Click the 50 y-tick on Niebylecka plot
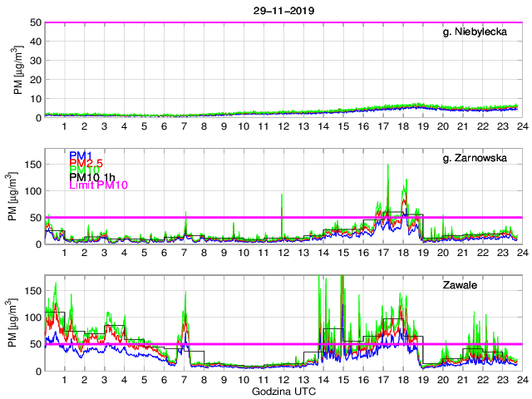 click(x=35, y=22)
